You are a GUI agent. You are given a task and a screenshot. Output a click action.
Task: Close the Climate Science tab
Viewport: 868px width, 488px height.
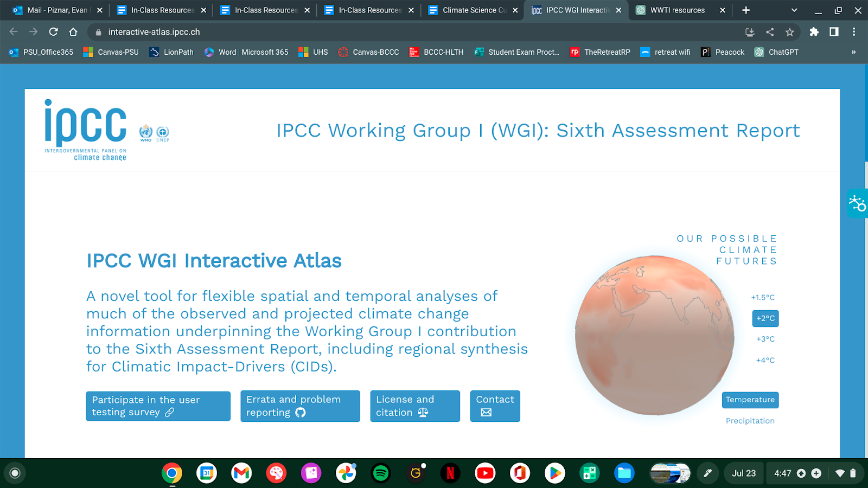515,10
